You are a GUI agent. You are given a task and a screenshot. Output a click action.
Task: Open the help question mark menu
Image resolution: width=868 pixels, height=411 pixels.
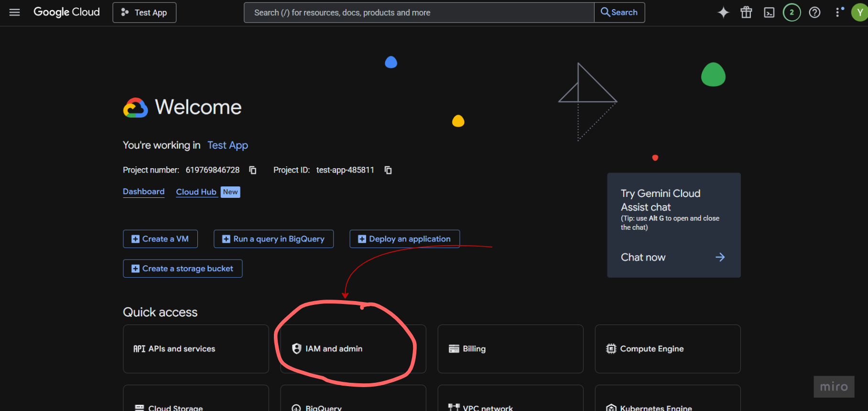tap(815, 12)
